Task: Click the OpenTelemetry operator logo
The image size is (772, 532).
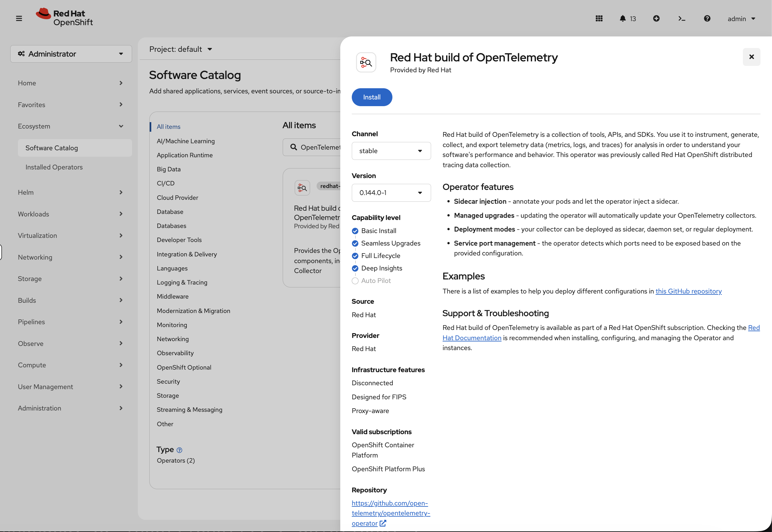Action: pyautogui.click(x=366, y=62)
